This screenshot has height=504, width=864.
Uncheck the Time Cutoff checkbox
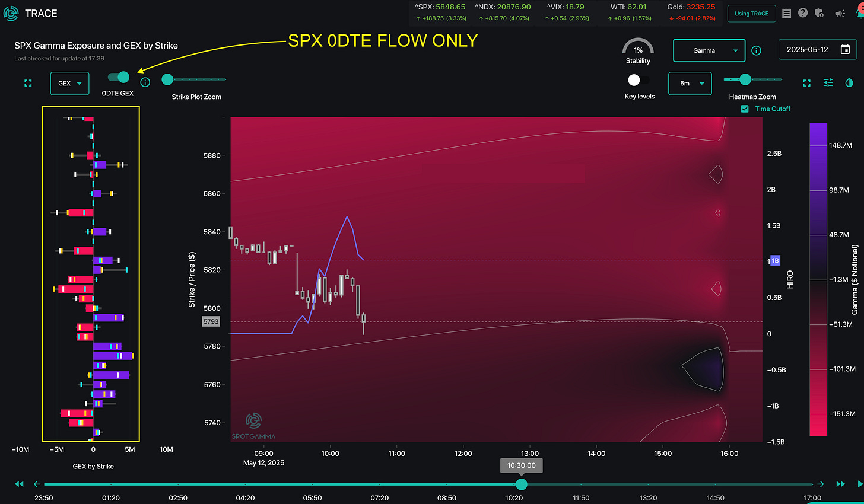745,109
